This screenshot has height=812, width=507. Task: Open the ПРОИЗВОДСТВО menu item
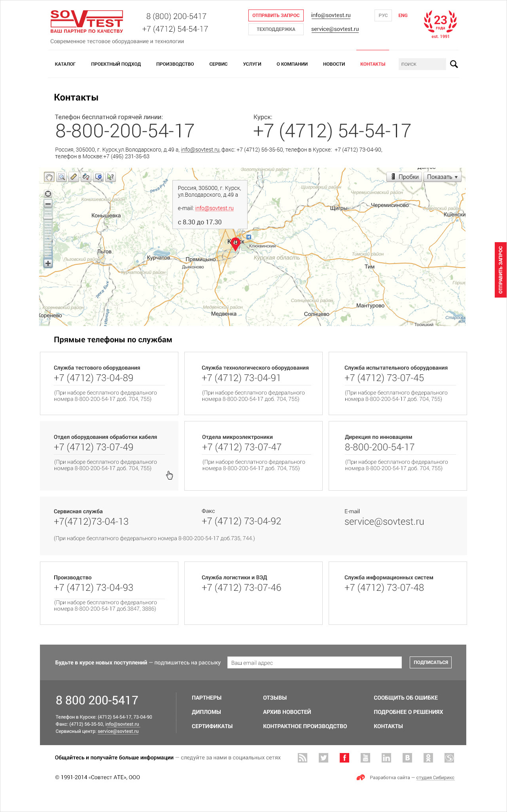[175, 64]
